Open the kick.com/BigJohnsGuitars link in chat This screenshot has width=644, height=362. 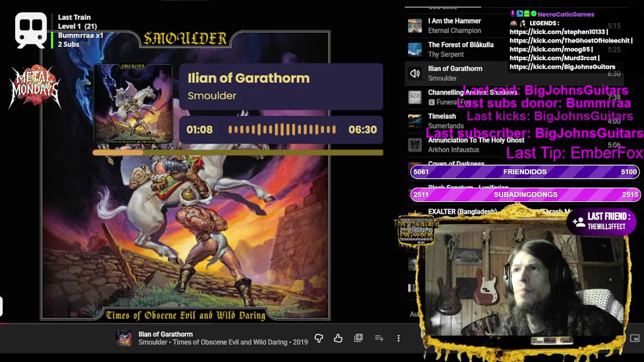562,67
